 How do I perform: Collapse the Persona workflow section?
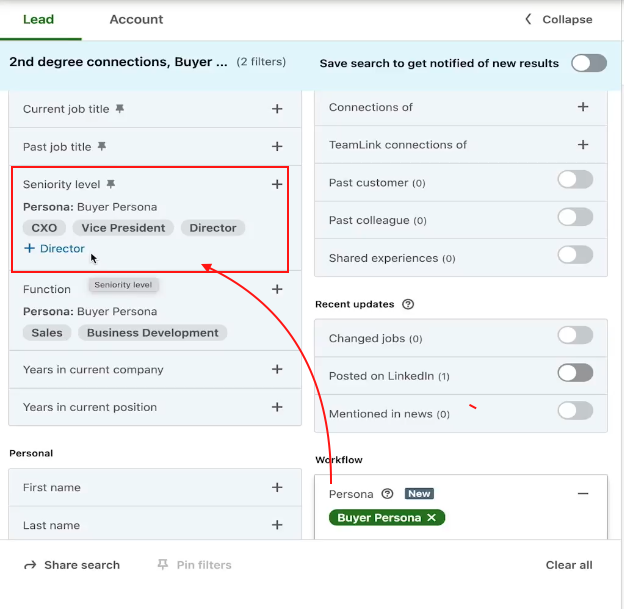pos(583,494)
